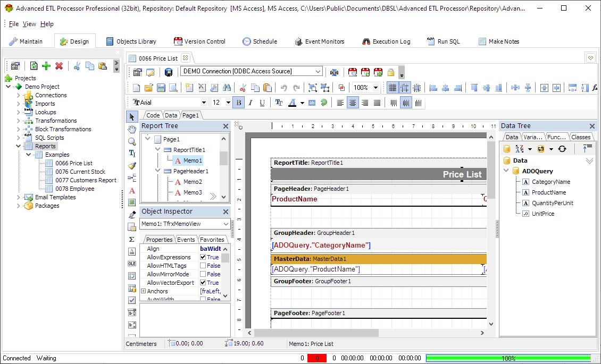Click the Find binoculars icon

227,88
